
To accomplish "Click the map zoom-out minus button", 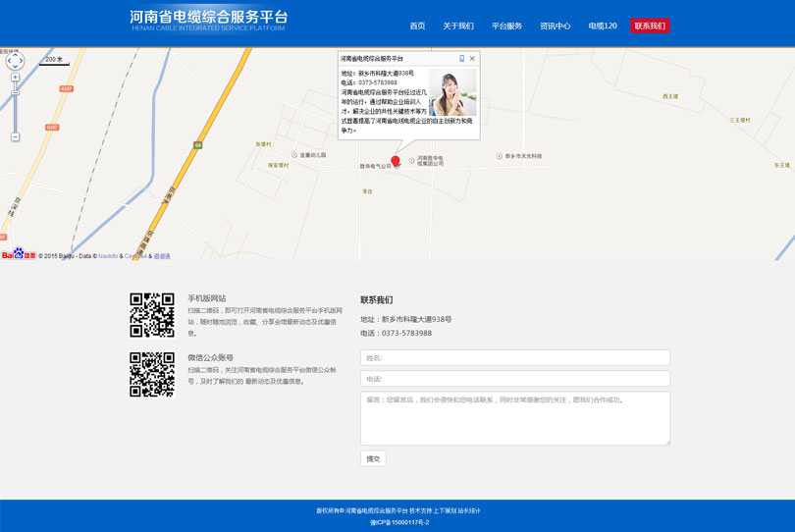I will (15, 137).
